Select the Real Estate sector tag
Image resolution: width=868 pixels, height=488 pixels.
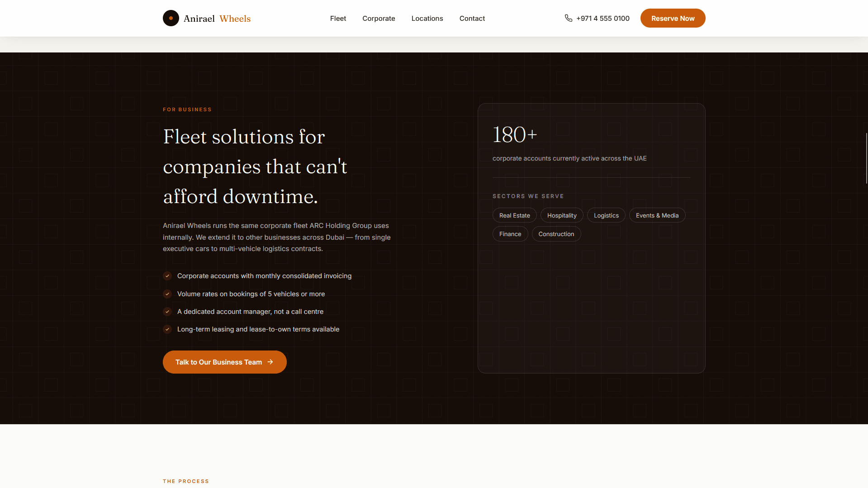point(515,215)
